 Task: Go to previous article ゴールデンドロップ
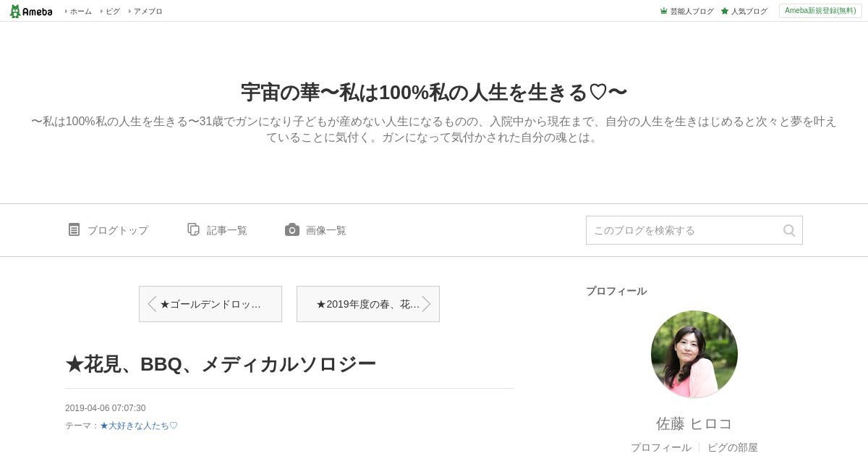[210, 304]
